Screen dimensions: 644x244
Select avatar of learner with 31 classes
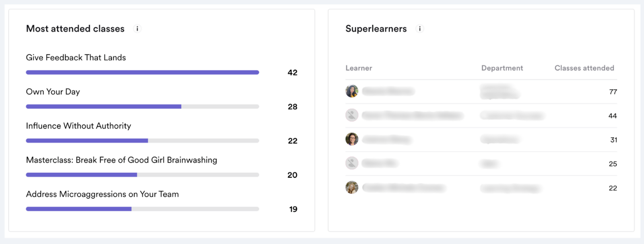click(352, 139)
